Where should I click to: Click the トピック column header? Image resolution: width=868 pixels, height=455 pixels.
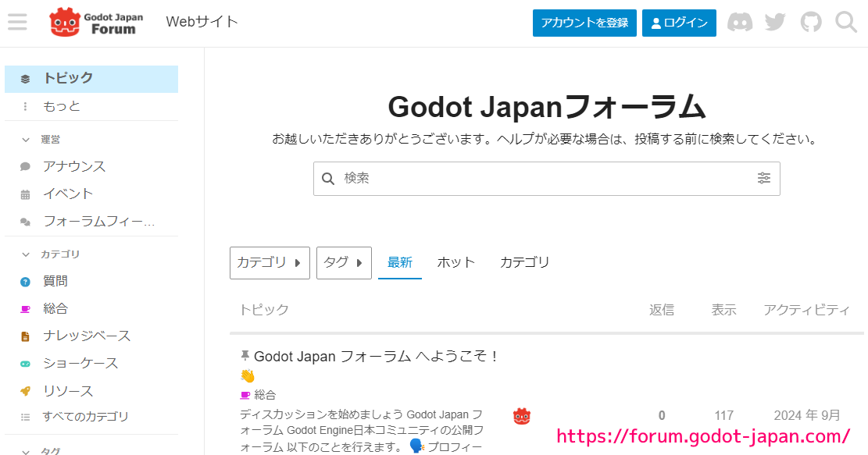click(x=264, y=310)
